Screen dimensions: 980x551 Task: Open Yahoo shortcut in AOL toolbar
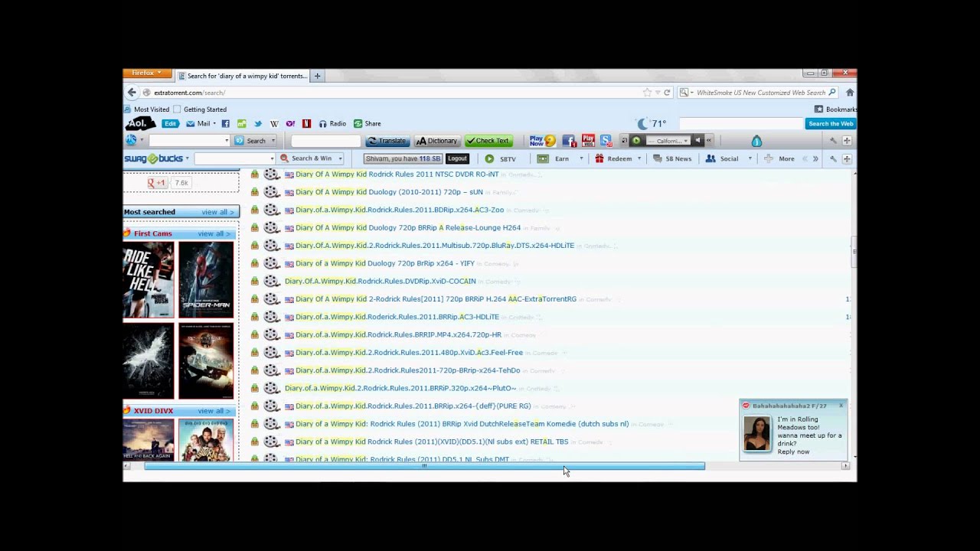290,123
